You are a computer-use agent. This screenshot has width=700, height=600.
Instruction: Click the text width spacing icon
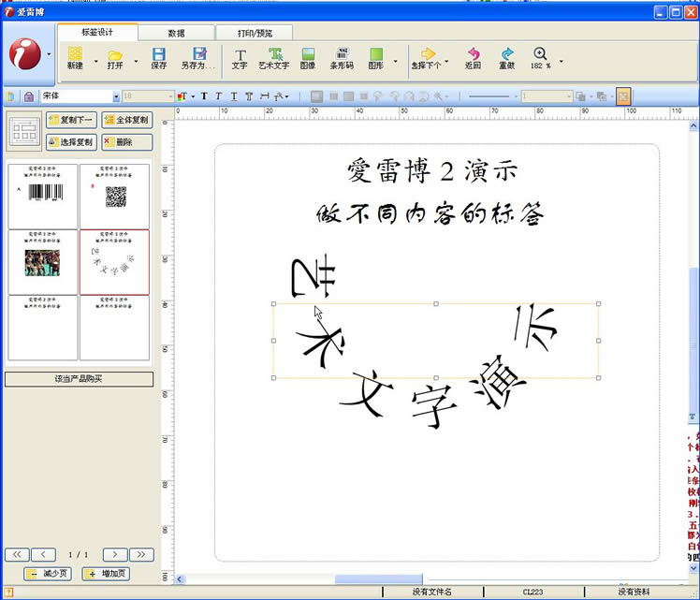coord(265,96)
